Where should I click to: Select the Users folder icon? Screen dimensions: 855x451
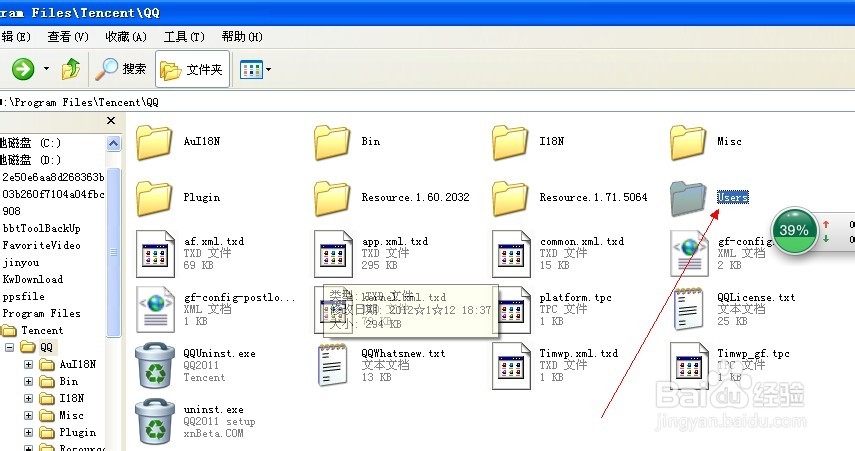click(688, 198)
